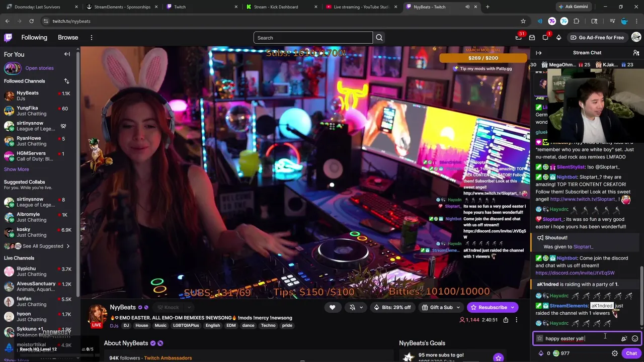Open the Twitch home logo
This screenshot has height=362, width=644.
(x=8, y=37)
